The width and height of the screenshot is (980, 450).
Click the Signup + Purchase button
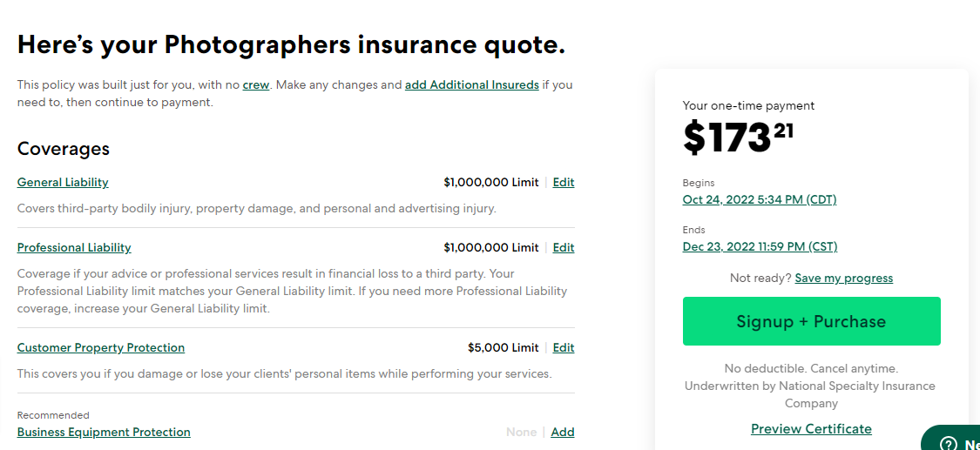tap(811, 321)
